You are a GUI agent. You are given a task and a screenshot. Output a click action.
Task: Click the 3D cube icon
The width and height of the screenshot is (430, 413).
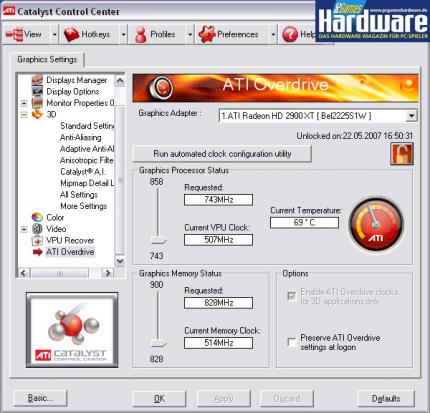[37, 114]
